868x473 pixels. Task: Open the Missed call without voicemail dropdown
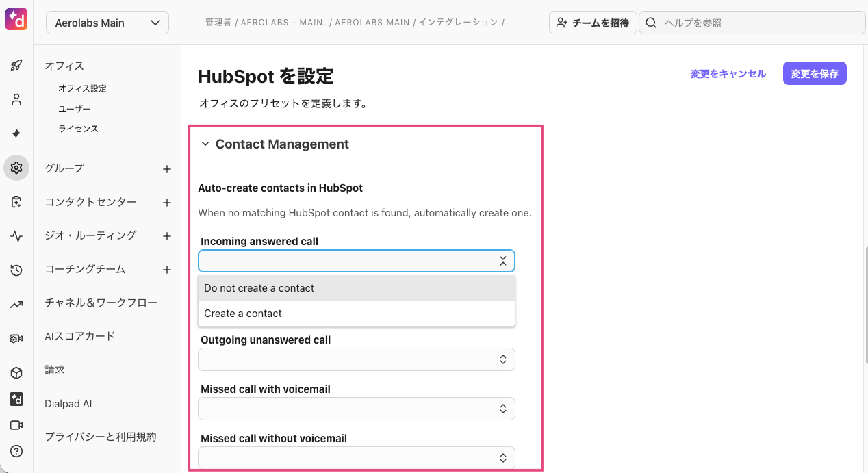356,458
